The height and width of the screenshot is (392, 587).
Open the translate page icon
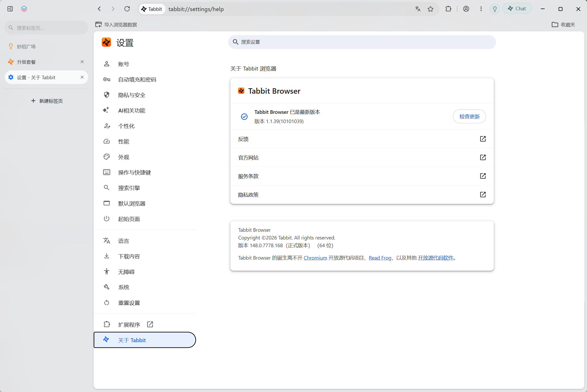click(418, 9)
